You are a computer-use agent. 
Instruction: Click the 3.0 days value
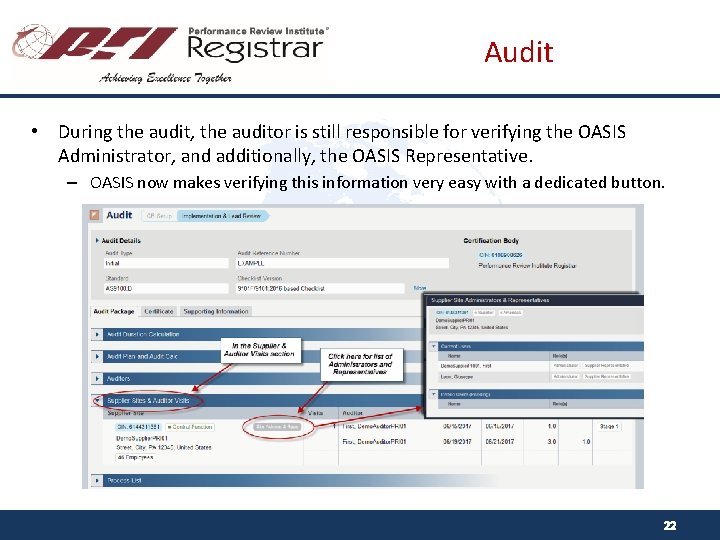(x=552, y=442)
